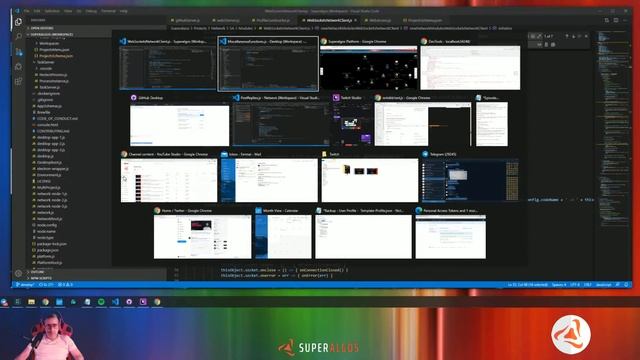The width and height of the screenshot is (640, 360).
Task: Click the green Spotify taskbar icon
Action: tap(101, 302)
